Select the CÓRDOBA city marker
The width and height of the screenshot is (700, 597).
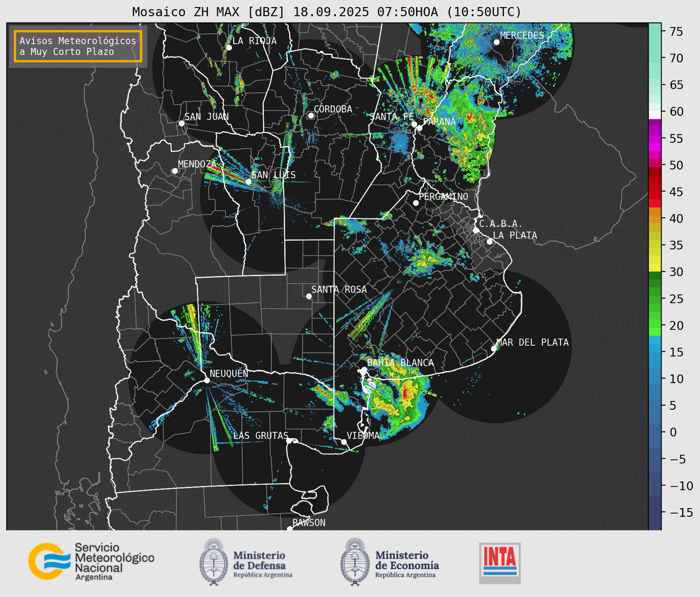coord(311,115)
